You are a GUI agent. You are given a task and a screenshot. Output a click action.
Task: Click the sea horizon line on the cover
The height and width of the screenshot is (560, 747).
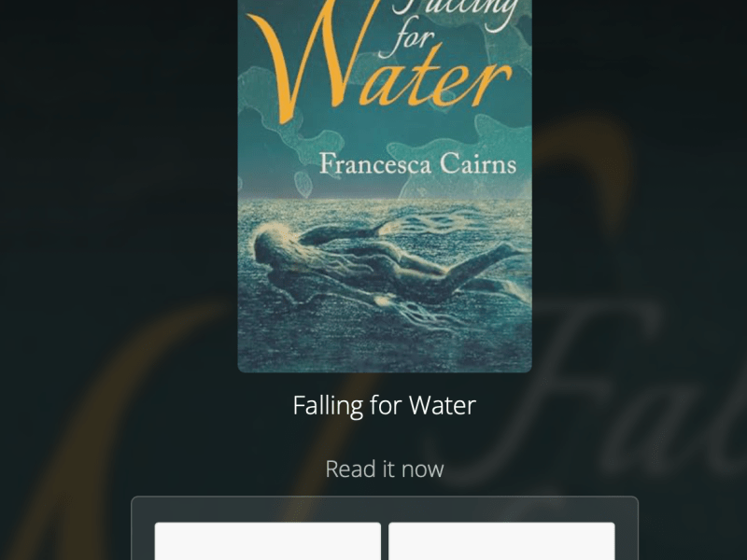[385, 199]
